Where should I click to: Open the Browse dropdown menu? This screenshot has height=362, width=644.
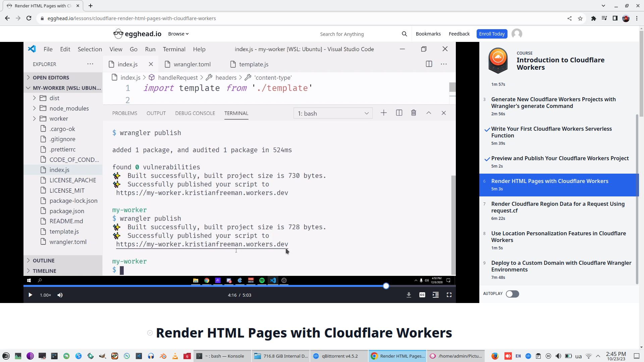(178, 34)
